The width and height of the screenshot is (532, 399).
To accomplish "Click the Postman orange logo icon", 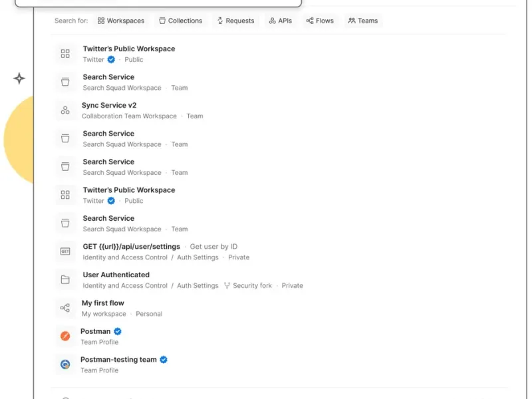I will click(65, 336).
